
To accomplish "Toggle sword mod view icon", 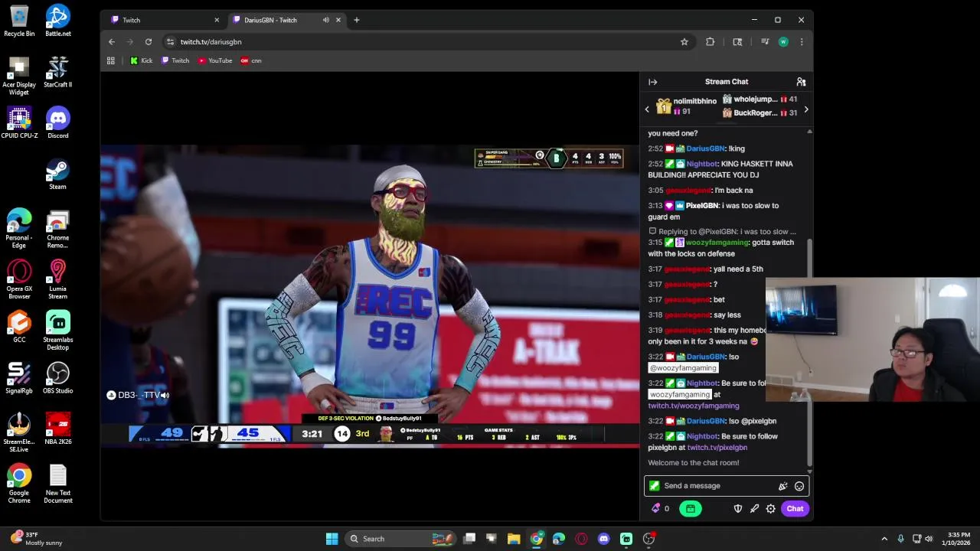I will click(x=754, y=509).
